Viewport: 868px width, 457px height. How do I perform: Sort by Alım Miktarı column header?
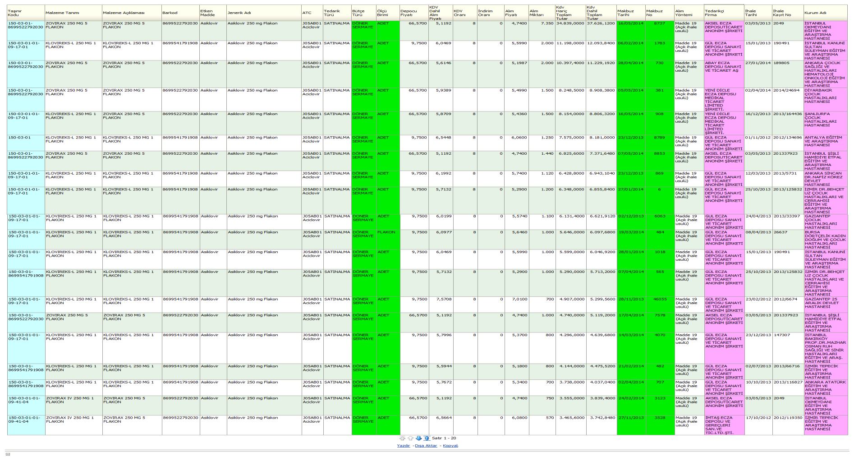pyautogui.click(x=542, y=13)
